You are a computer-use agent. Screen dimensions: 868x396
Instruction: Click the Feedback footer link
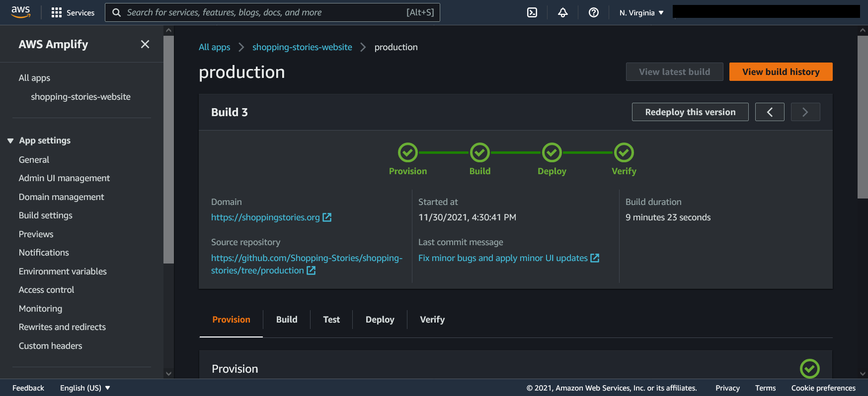point(28,388)
